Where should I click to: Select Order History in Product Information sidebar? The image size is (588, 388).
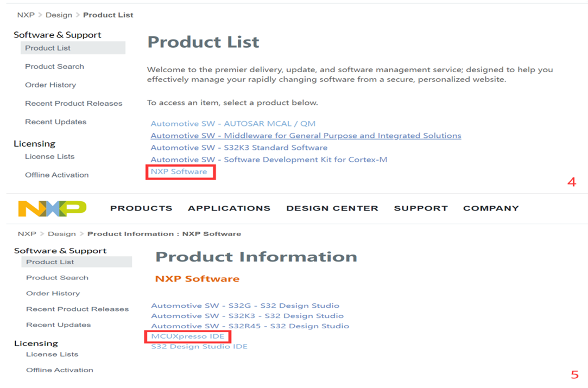53,294
